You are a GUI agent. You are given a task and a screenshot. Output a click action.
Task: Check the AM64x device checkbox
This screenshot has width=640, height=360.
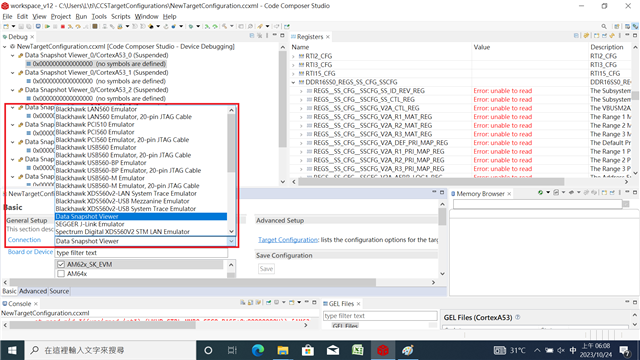click(x=61, y=273)
